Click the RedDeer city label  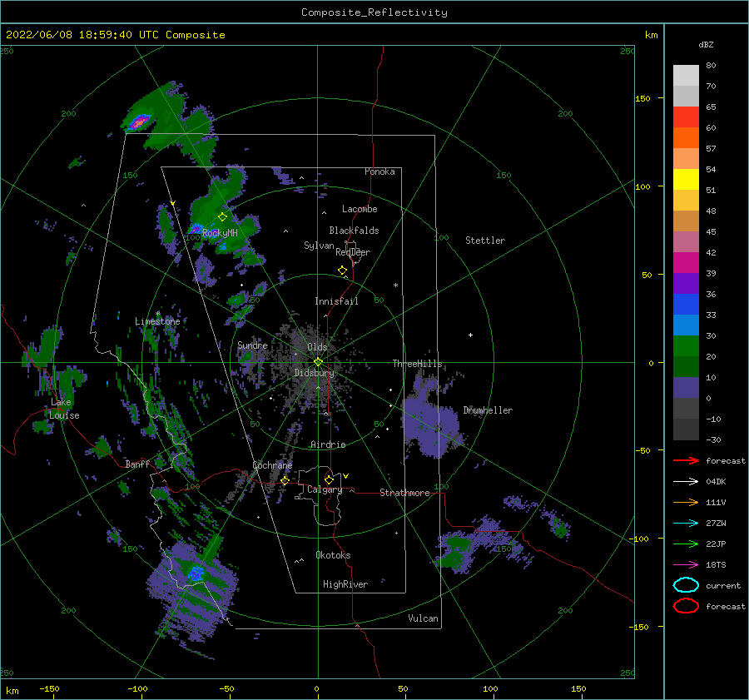click(353, 252)
